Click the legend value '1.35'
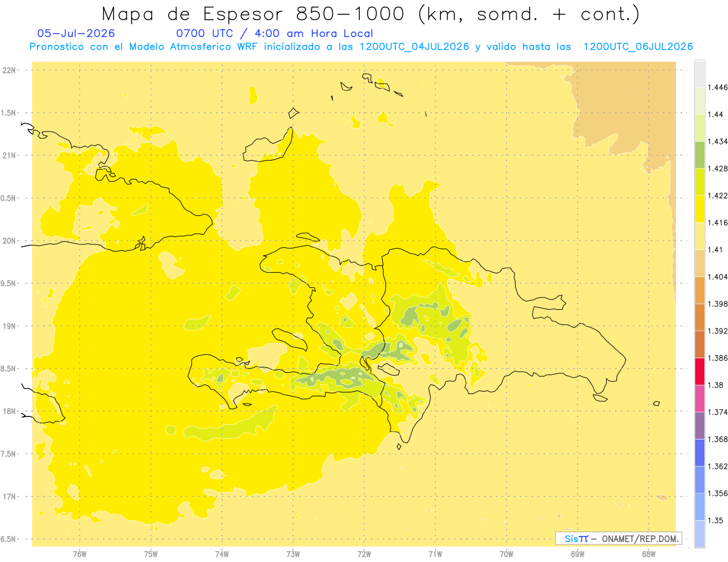This screenshot has width=728, height=562. [x=715, y=520]
